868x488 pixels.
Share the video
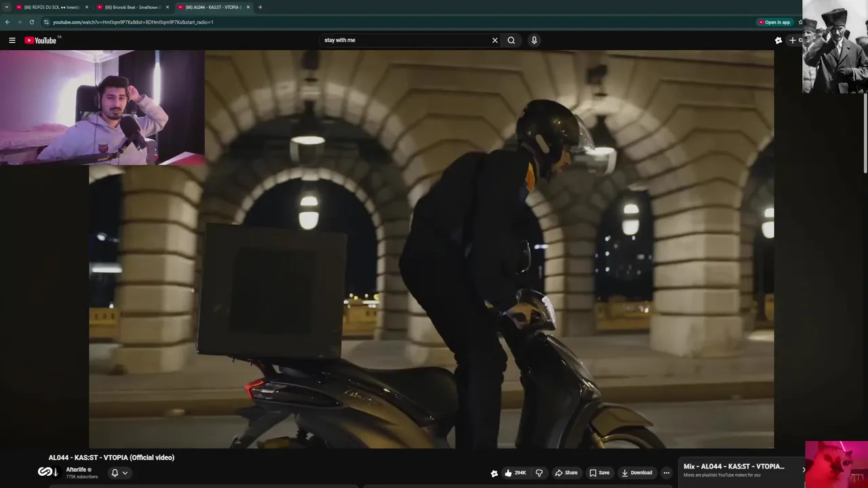566,472
